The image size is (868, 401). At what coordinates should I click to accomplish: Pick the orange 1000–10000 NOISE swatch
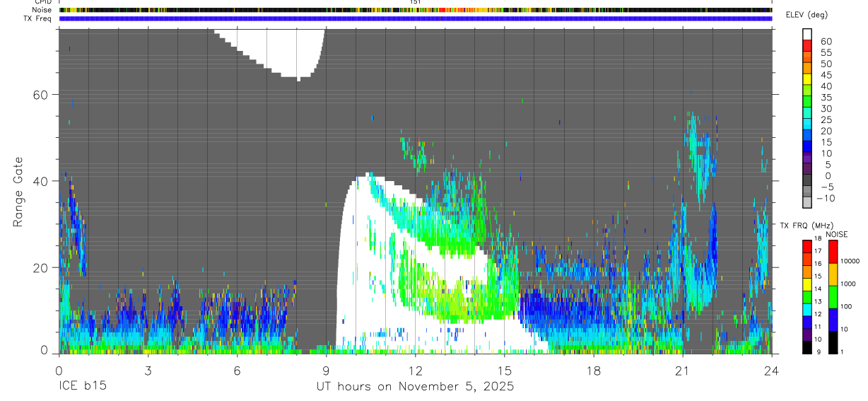(x=833, y=274)
